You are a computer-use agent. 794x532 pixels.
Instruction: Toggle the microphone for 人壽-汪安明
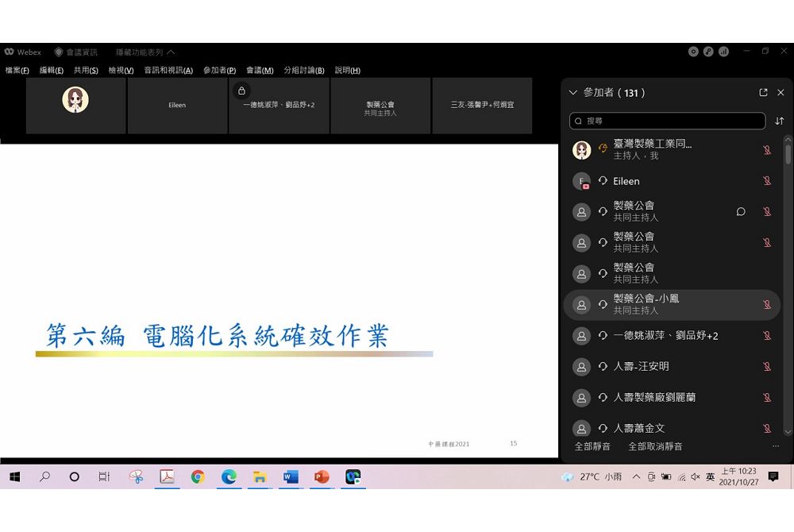(x=767, y=367)
